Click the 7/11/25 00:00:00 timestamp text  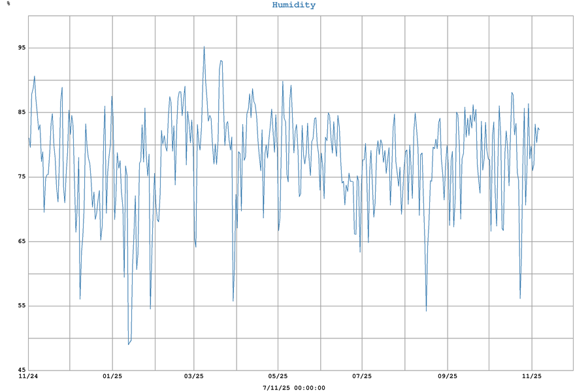[x=293, y=387]
